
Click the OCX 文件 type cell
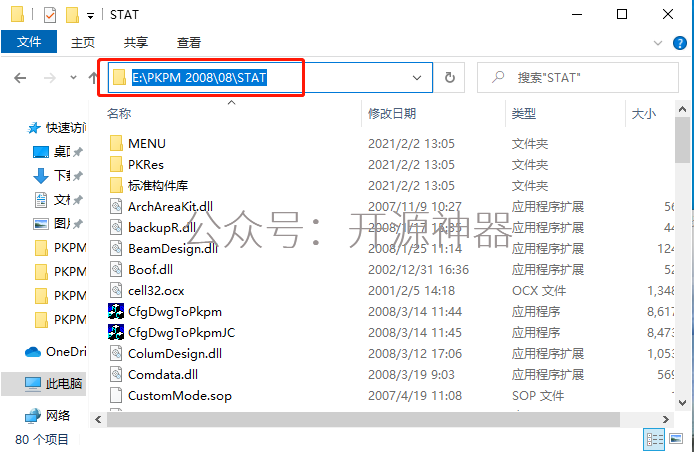(x=539, y=291)
